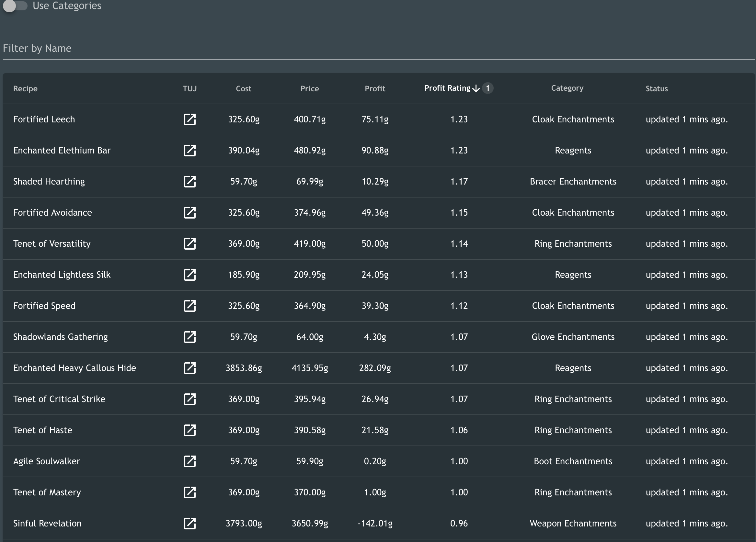Sort table by Status column header

coord(657,89)
